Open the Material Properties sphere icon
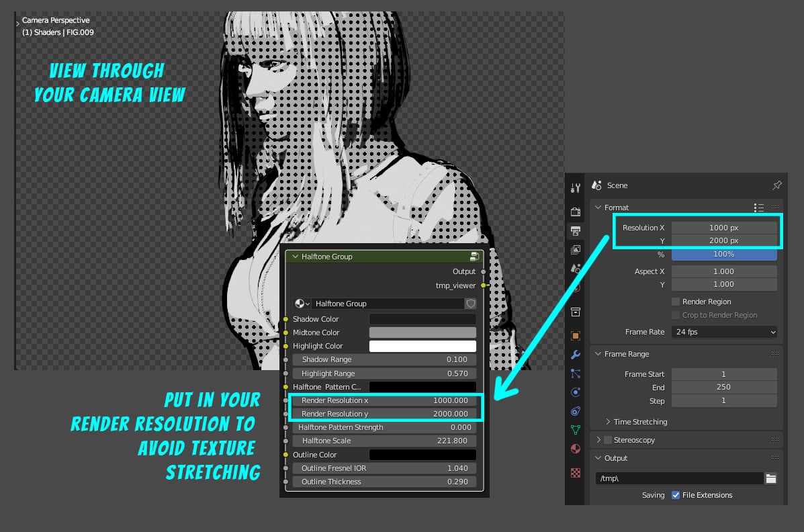 coord(575,448)
